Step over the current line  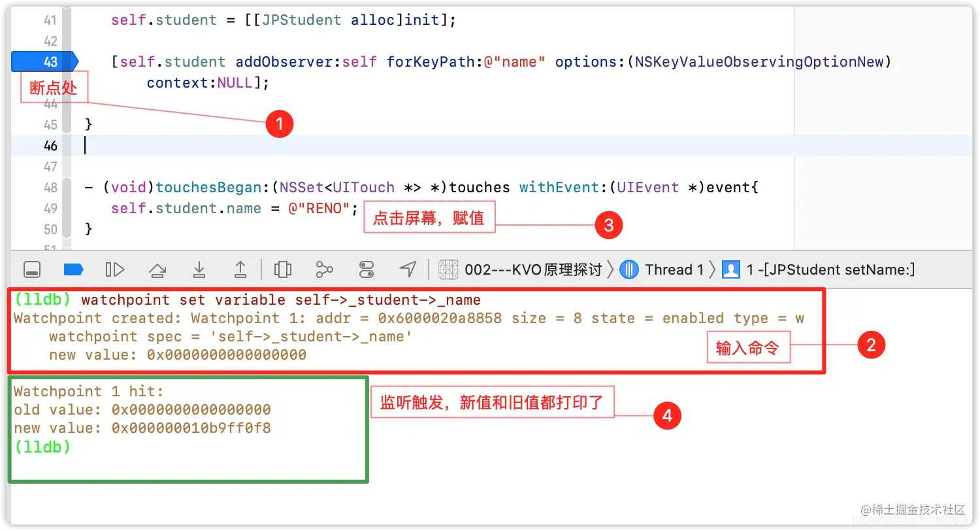pyautogui.click(x=157, y=269)
